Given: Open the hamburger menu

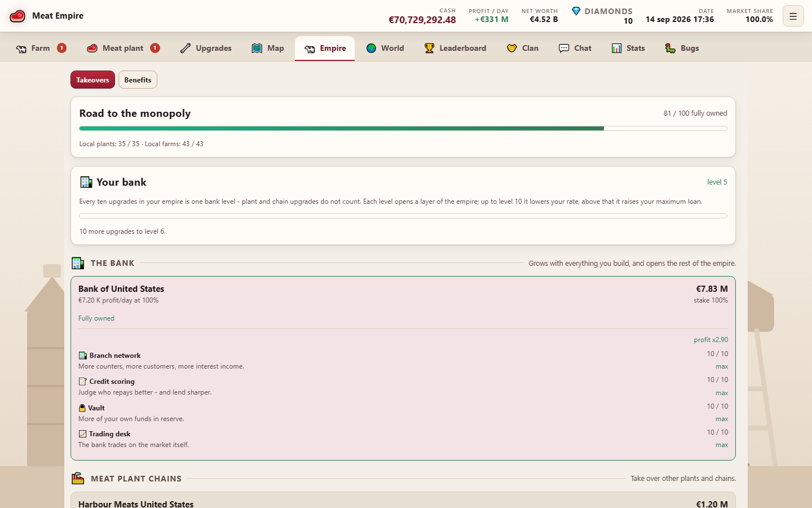Looking at the screenshot, I should click(x=793, y=16).
